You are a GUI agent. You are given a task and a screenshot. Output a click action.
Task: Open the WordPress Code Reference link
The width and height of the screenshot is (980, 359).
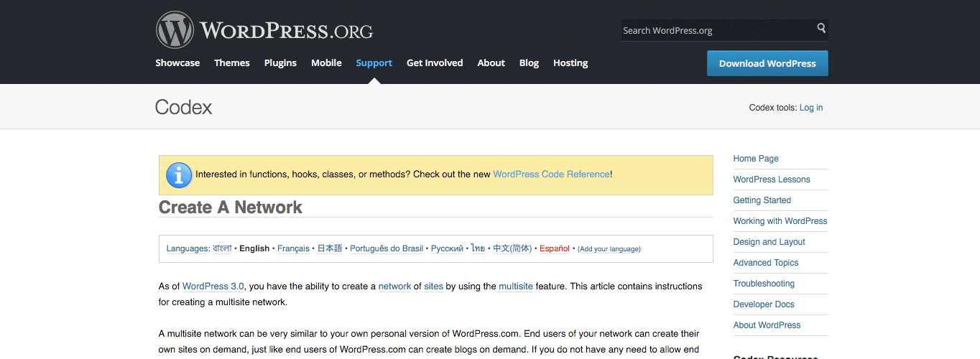[x=551, y=174]
